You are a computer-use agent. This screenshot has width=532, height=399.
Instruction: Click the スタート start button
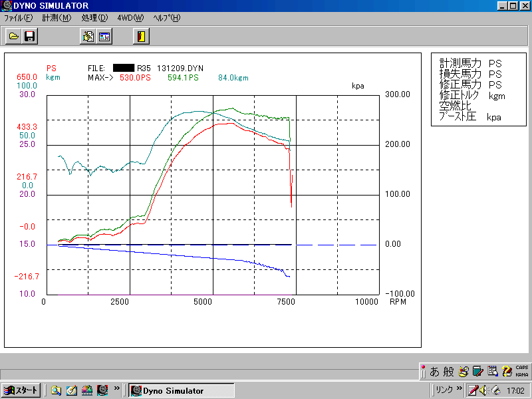[x=21, y=390]
